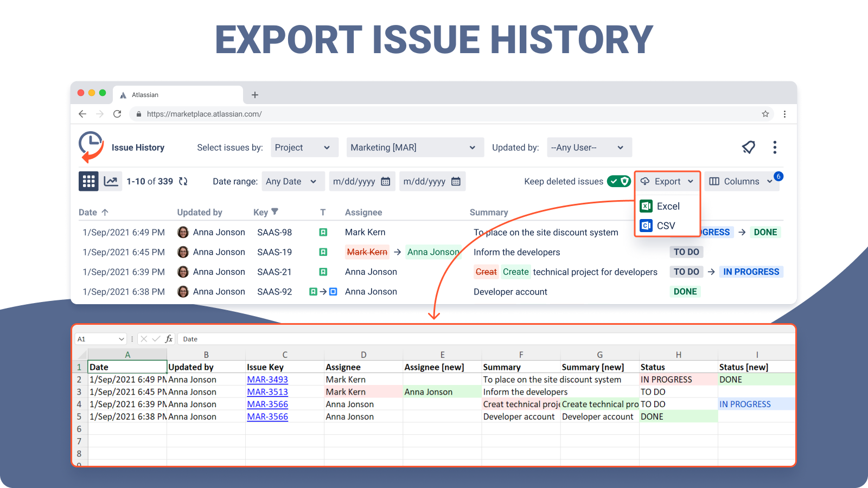Open the Columns dropdown
Image resolution: width=868 pixels, height=488 pixels.
742,181
